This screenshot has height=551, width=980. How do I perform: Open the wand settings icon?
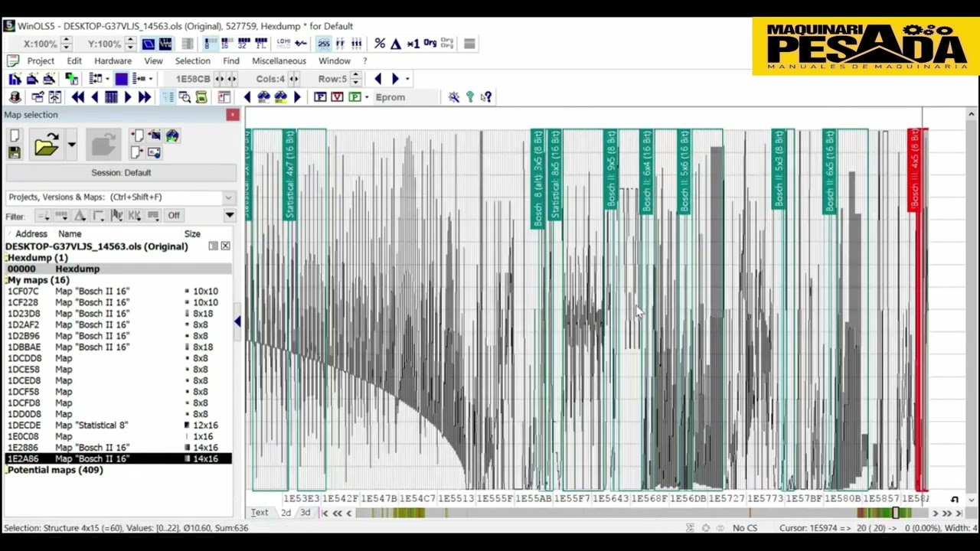454,97
